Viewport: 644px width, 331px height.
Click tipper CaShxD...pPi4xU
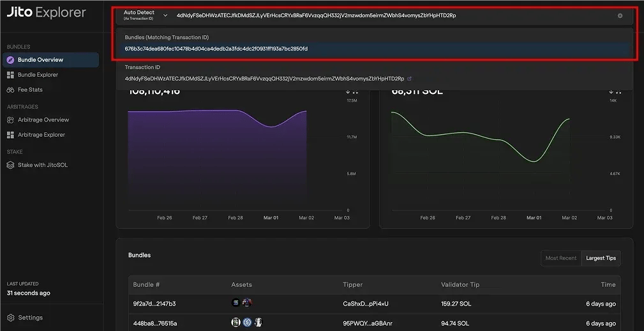pyautogui.click(x=366, y=304)
